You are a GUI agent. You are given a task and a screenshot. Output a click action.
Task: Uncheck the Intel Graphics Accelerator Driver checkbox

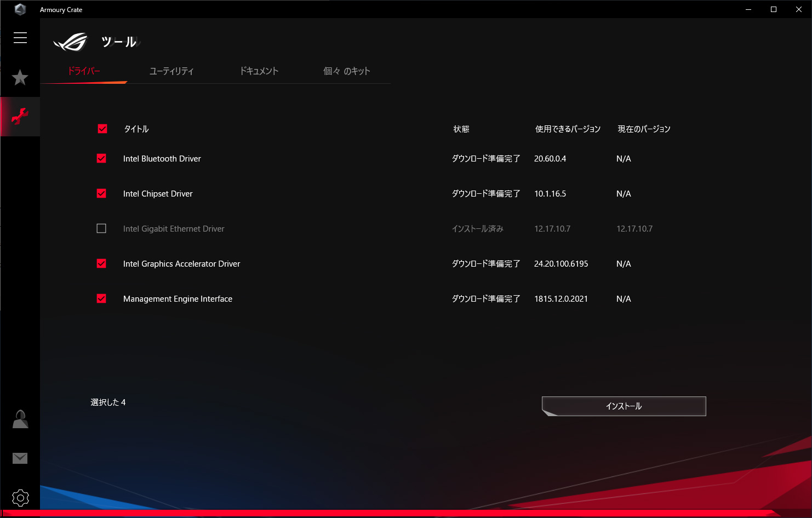tap(101, 263)
